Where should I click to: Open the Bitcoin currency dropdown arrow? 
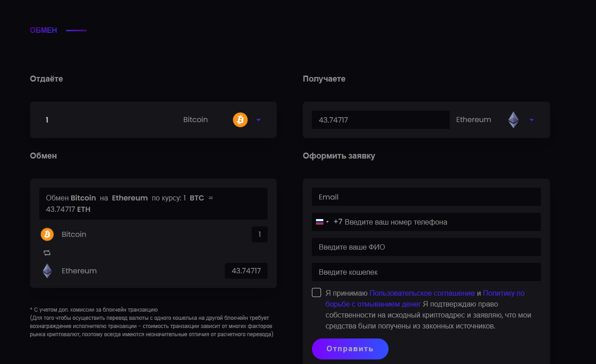coord(259,120)
